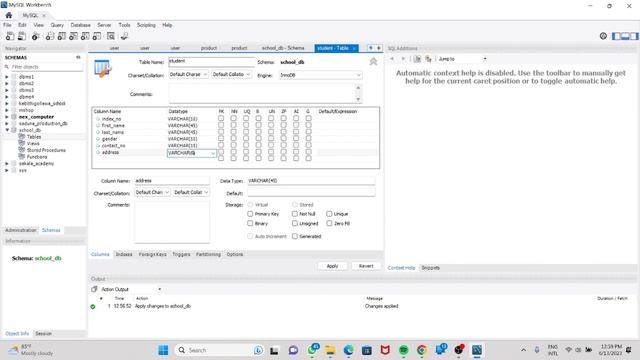Open the Engine InnoDB dropdown
Image resolution: width=640 pixels, height=360 pixels.
(320, 75)
